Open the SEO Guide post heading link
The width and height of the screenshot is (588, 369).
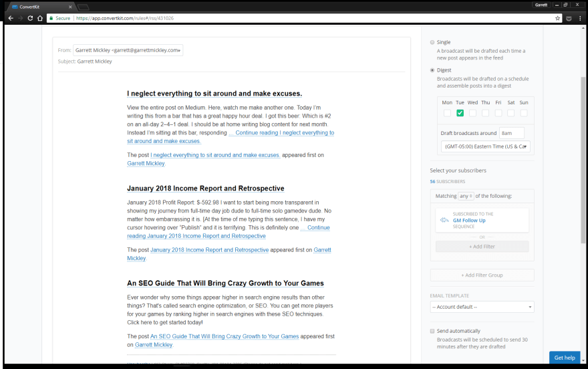225,283
